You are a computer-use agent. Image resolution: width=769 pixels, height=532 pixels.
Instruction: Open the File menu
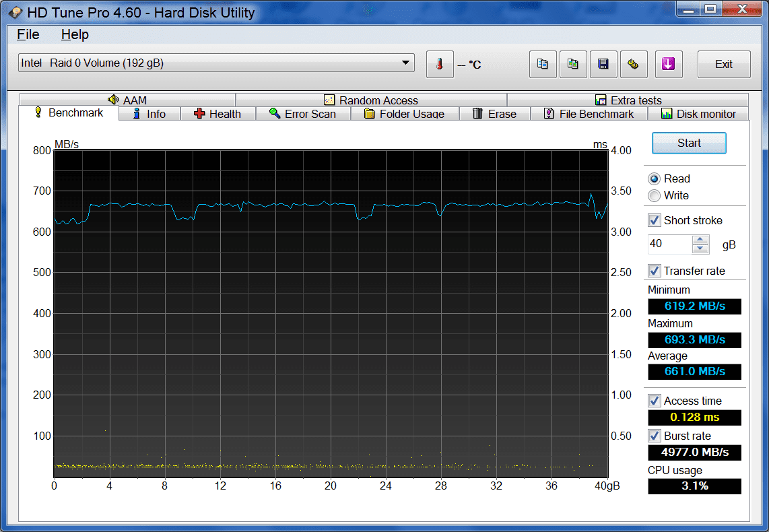(28, 34)
